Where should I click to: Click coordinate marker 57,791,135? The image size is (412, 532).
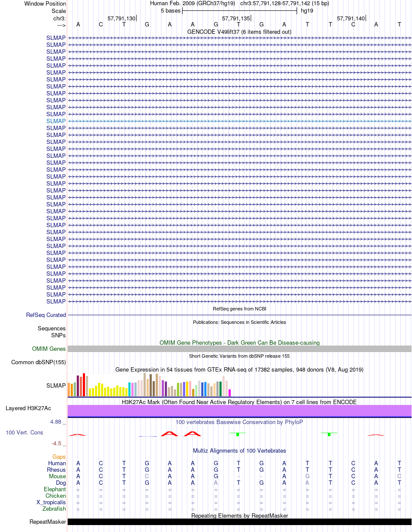236,18
